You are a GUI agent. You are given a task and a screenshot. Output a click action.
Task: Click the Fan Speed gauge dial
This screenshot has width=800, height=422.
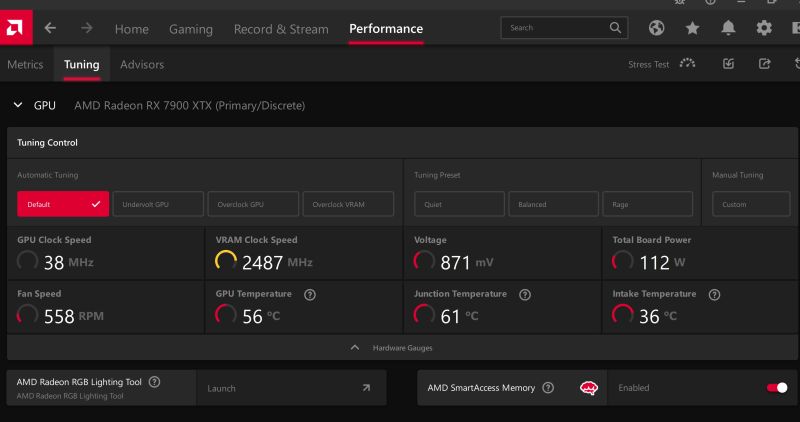[x=28, y=315]
